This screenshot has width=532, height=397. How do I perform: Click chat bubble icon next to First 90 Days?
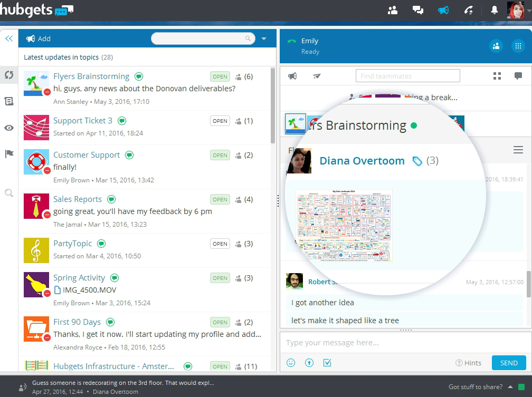point(110,322)
